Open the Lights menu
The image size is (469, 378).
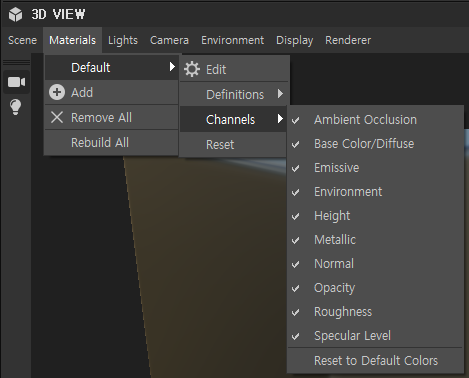pyautogui.click(x=123, y=40)
